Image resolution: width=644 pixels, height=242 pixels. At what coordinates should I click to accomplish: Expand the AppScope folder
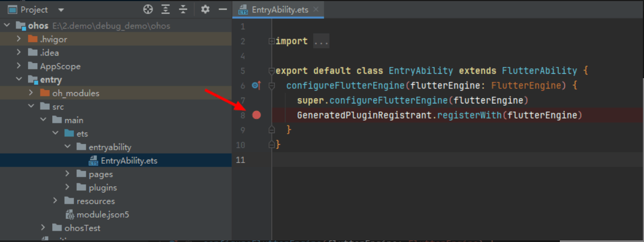click(18, 66)
